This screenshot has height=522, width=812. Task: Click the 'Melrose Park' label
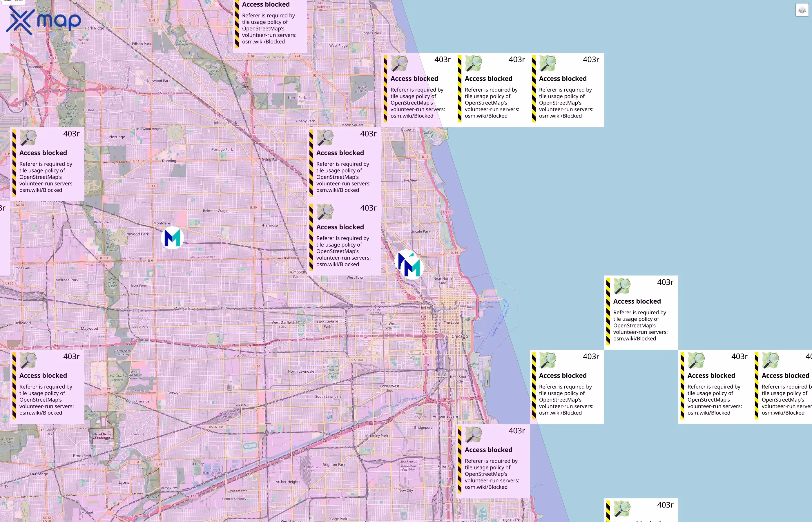coord(67,280)
